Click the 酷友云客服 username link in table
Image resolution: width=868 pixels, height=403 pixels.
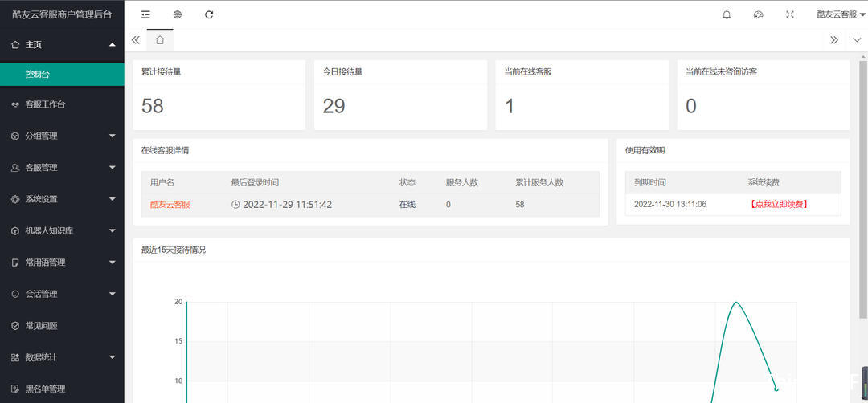170,205
